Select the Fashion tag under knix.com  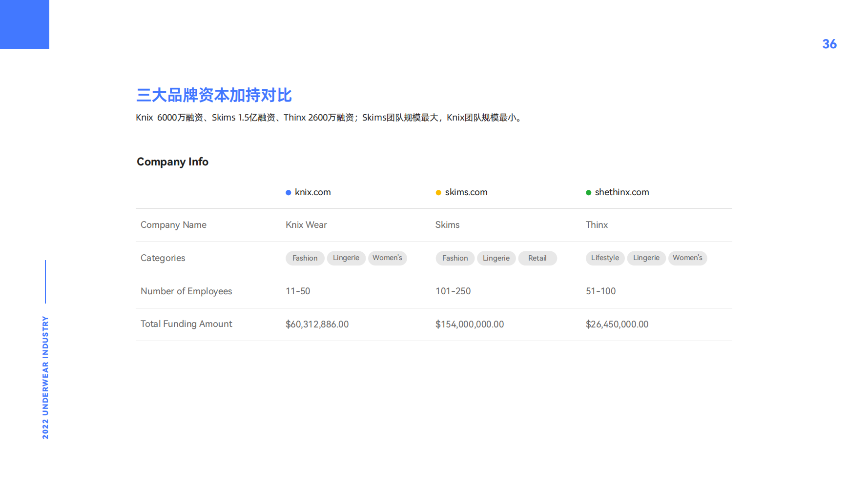(x=305, y=258)
